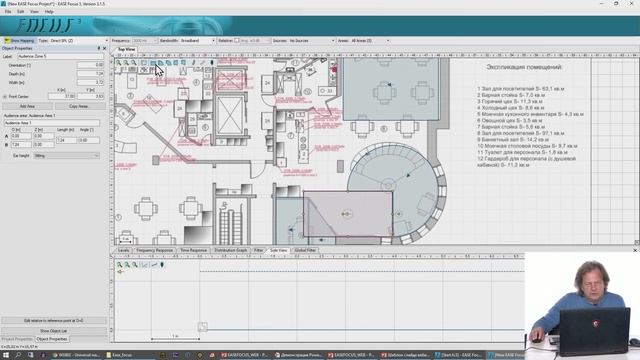This screenshot has height=360, width=640.
Task: Switch to the Distribution Graph tab
Action: pyautogui.click(x=231, y=250)
